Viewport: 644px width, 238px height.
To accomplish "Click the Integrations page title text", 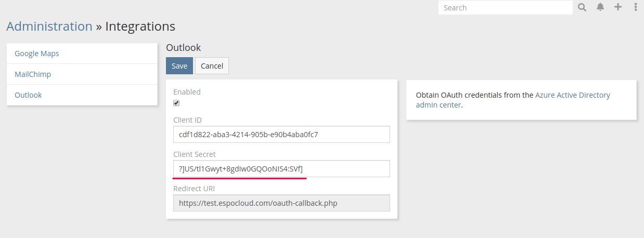I will coord(140,26).
